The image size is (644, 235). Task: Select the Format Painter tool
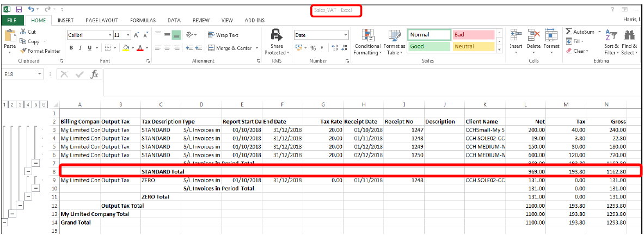(x=40, y=51)
